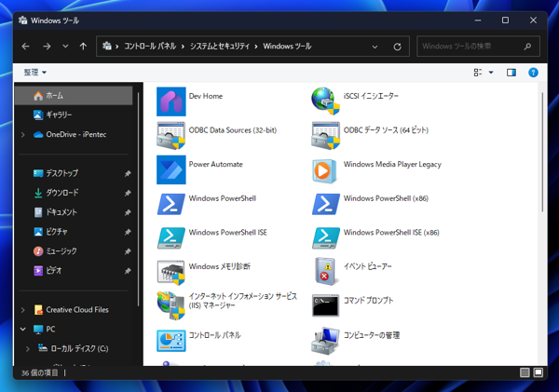Click the pin icon beside ビデオ
This screenshot has height=392, width=559.
(x=128, y=271)
